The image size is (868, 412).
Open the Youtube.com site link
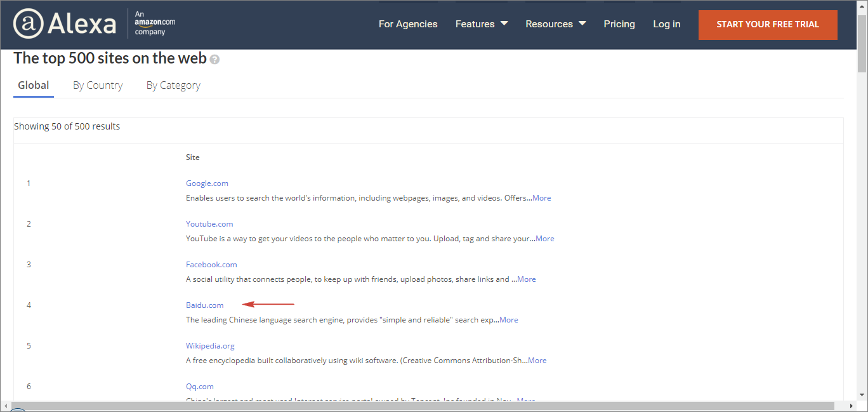pyautogui.click(x=209, y=224)
